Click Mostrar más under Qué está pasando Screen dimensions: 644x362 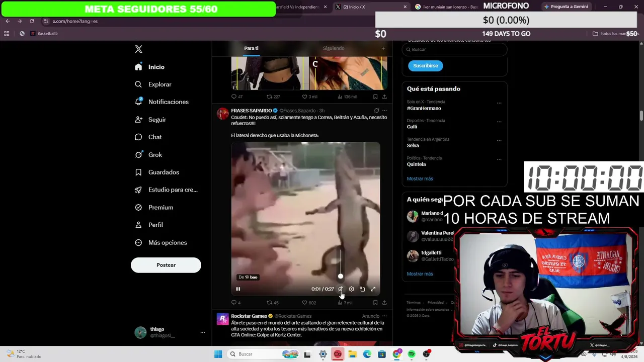coord(420,179)
